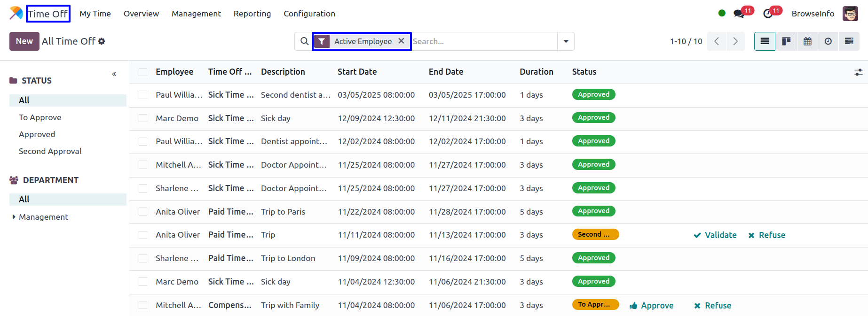Image resolution: width=868 pixels, height=316 pixels.
Task: Open the Configuration menu
Action: [x=309, y=14]
